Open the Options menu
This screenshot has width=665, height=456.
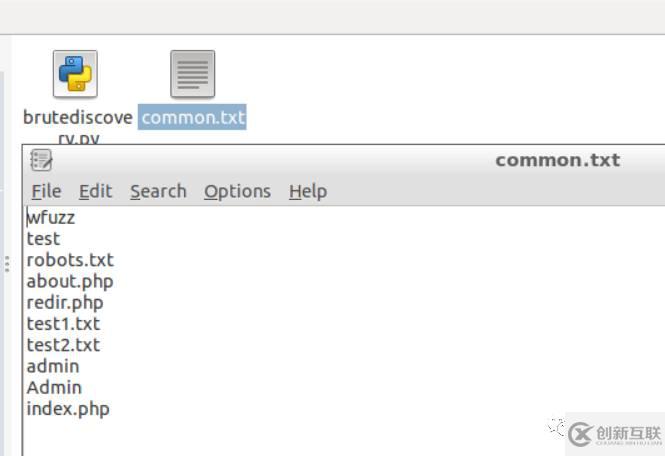238,192
